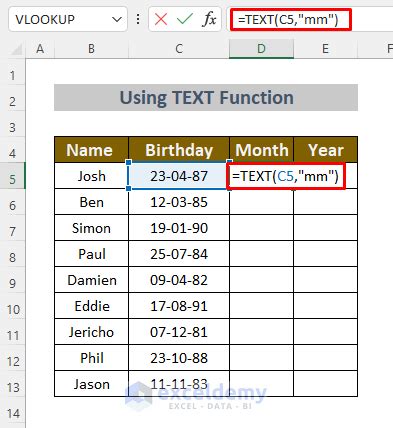Select column B header
This screenshot has width=393, height=428.
tap(91, 49)
